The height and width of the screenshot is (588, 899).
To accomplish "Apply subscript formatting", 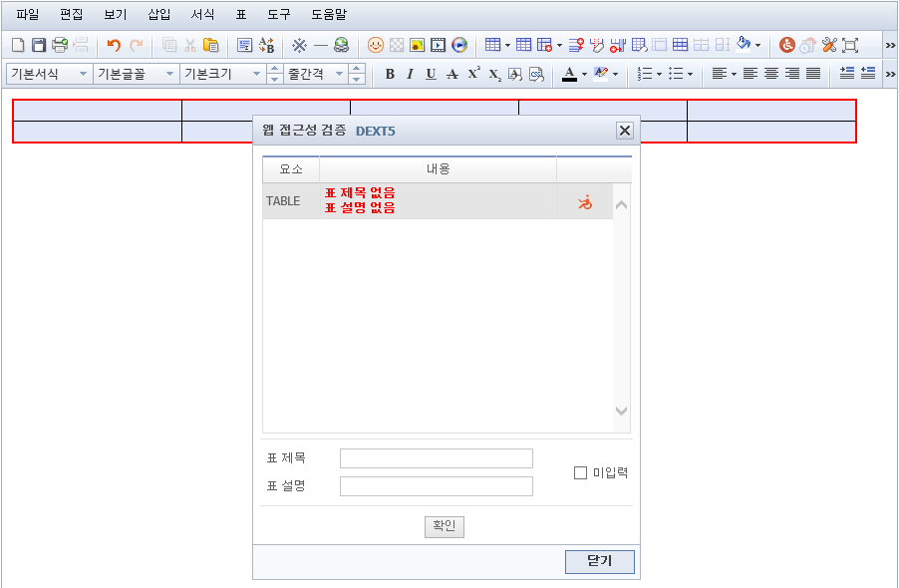I will coord(494,75).
